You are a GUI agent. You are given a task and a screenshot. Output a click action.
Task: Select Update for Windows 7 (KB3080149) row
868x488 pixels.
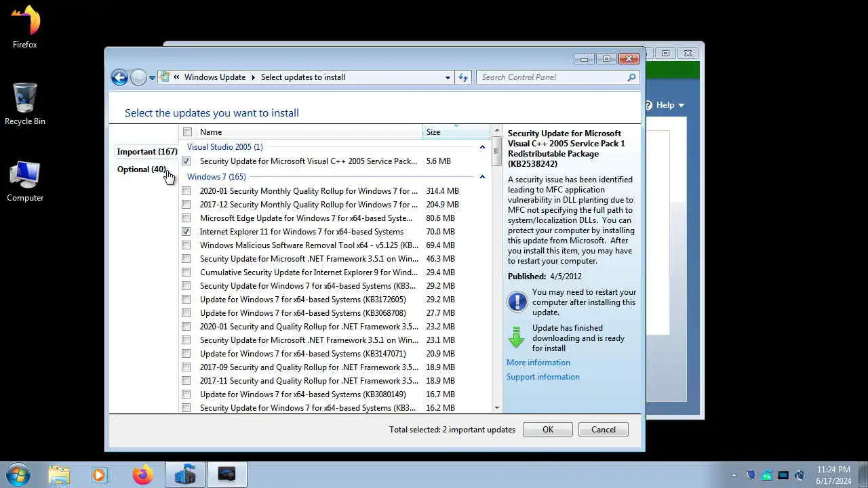[336, 394]
